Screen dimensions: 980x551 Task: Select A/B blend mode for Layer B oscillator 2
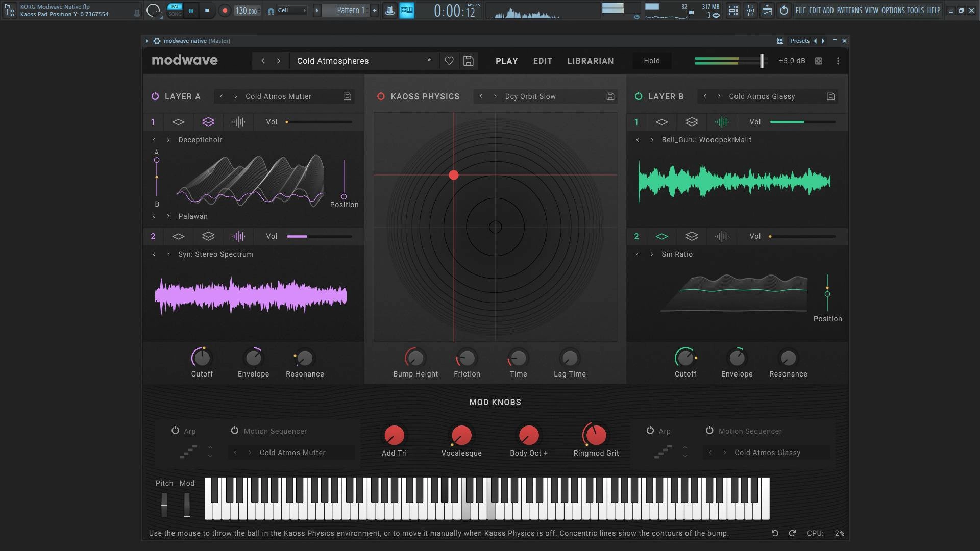coord(692,236)
